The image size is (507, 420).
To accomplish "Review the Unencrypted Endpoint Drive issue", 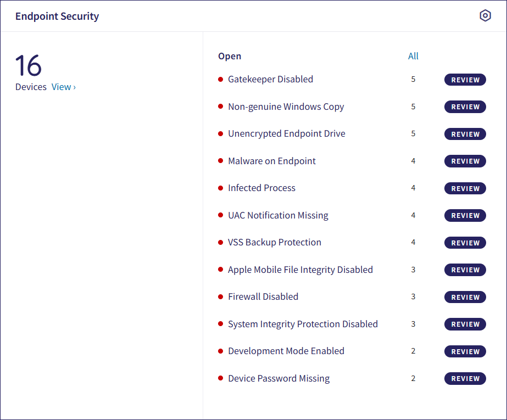I will 465,134.
